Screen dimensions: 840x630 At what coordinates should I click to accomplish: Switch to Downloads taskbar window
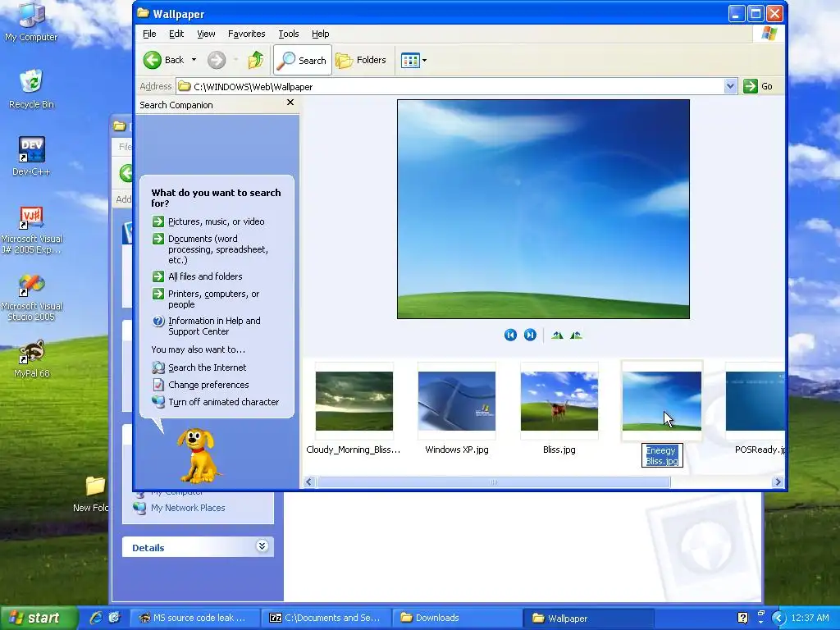458,619
